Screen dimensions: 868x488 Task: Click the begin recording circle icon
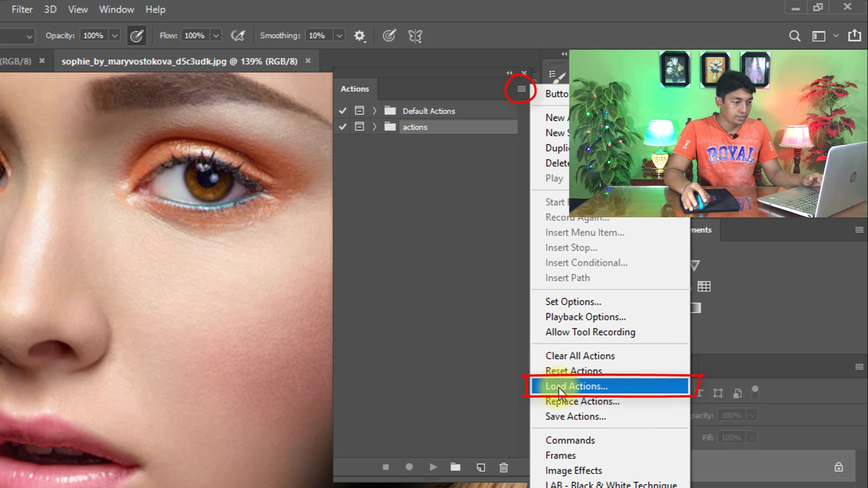tap(409, 467)
